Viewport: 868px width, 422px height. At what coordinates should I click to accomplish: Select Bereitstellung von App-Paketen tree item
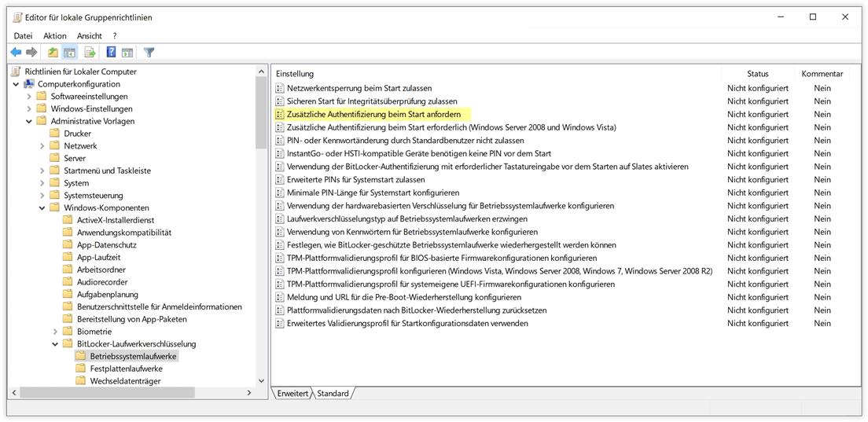click(132, 319)
